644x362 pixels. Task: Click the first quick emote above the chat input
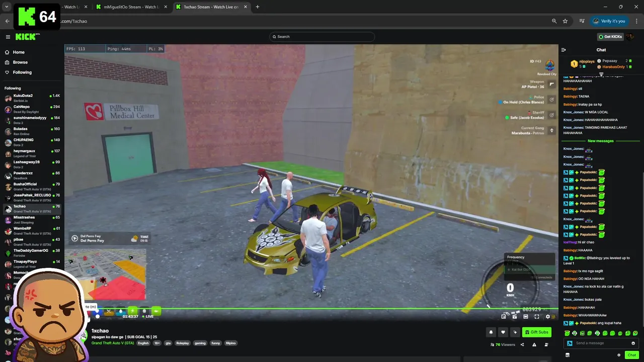(567, 333)
